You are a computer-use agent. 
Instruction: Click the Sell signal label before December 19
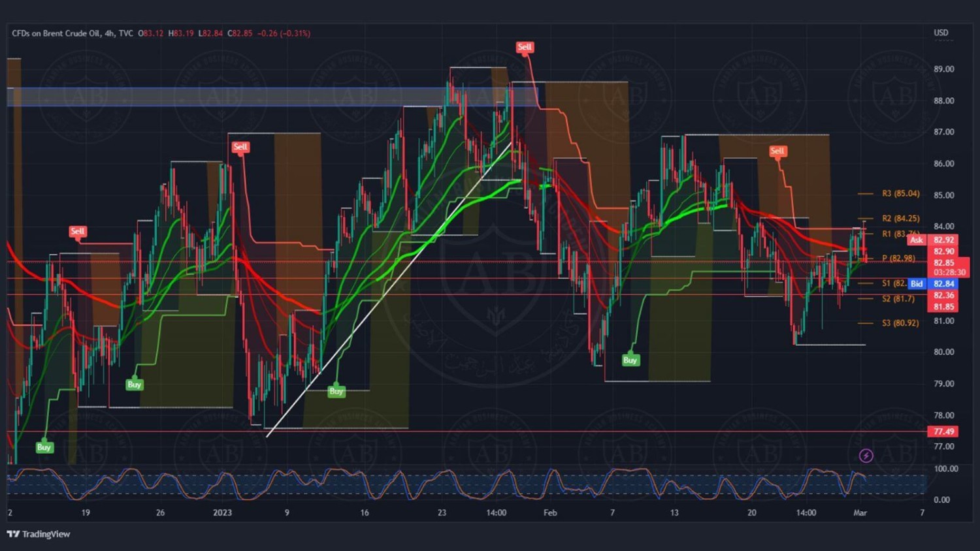pos(77,231)
